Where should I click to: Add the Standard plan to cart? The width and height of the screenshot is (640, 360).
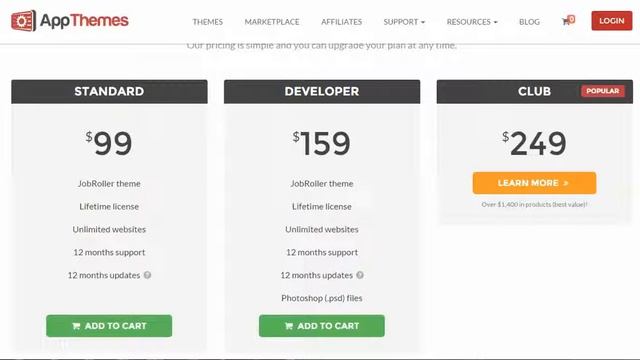pos(109,326)
